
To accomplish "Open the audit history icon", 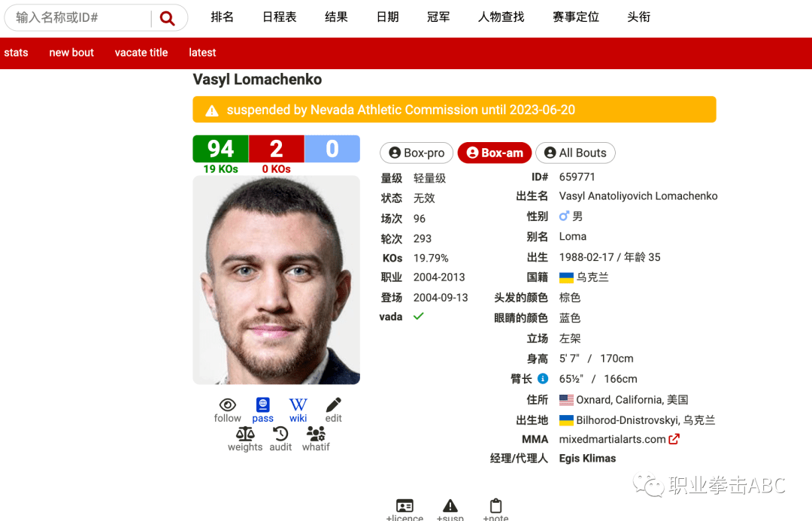I will pos(280,434).
